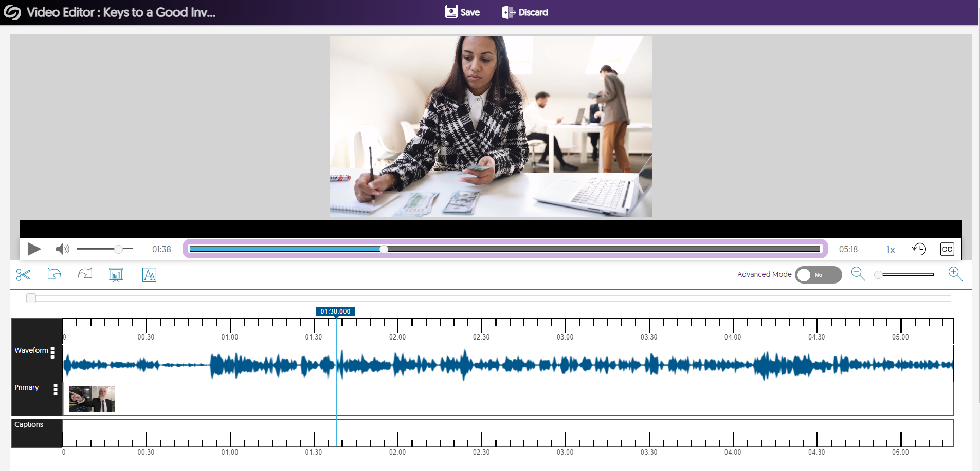Click the swirl logo icon at top left

point(12,12)
